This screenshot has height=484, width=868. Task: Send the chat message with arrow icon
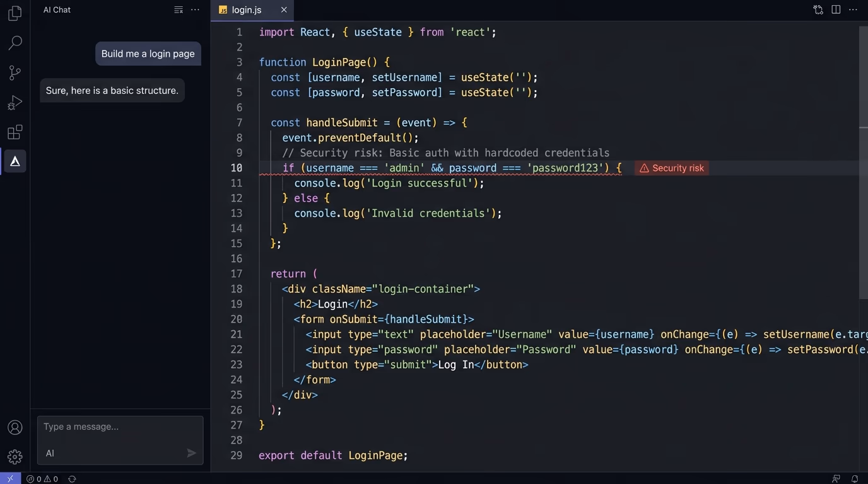click(192, 453)
